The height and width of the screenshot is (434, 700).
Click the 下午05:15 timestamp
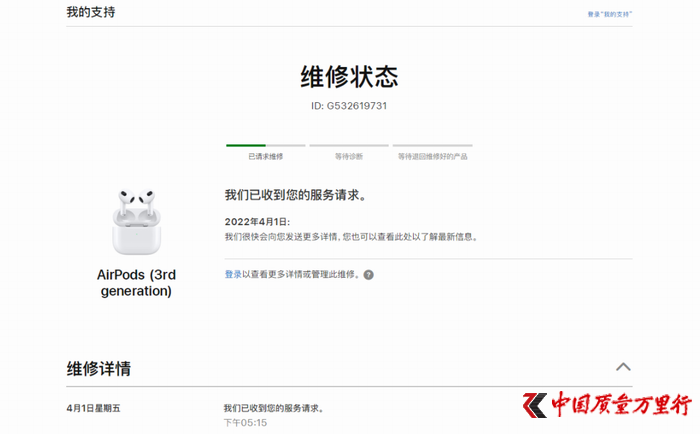(245, 422)
